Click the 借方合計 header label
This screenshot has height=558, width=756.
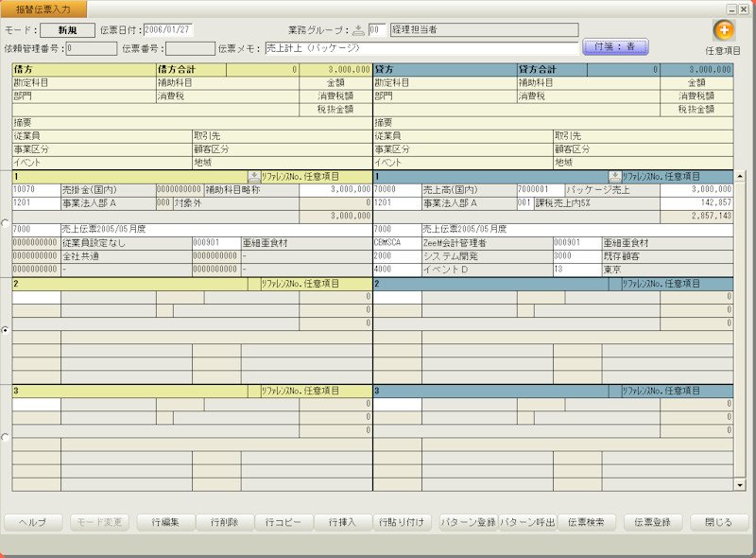point(177,69)
